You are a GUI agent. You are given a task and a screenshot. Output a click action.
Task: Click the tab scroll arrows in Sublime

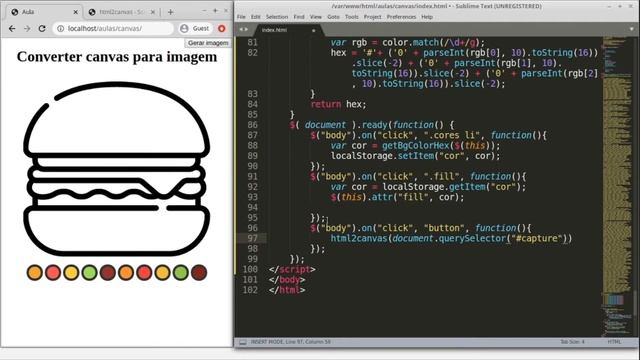[x=244, y=29]
